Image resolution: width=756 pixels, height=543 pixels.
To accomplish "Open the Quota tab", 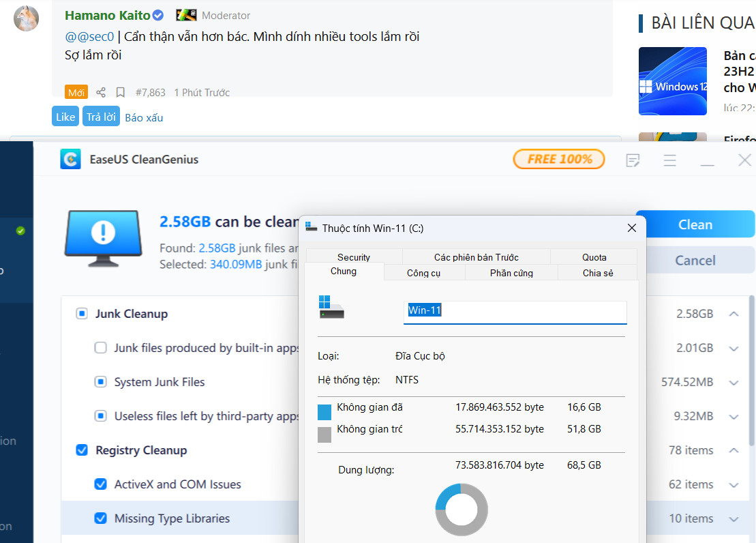I will click(x=594, y=256).
